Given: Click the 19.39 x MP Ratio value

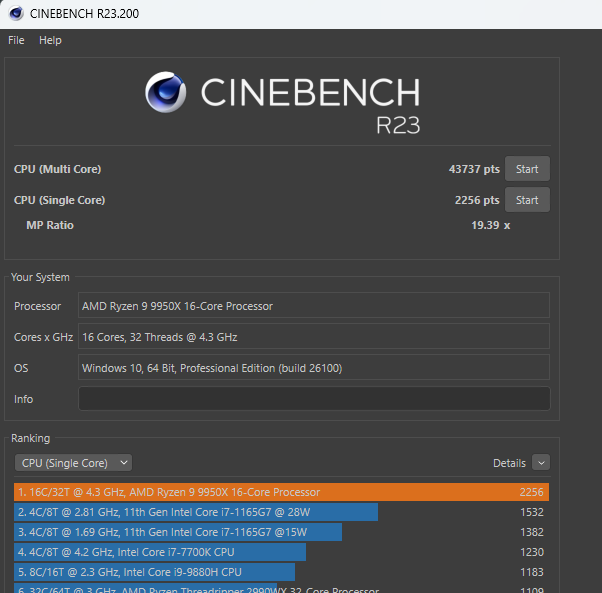Looking at the screenshot, I should tap(491, 225).
